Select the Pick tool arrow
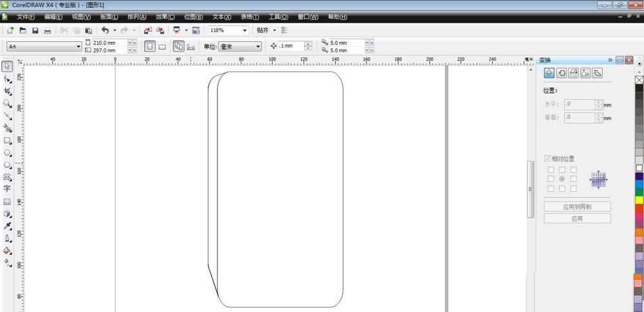 tap(7, 66)
